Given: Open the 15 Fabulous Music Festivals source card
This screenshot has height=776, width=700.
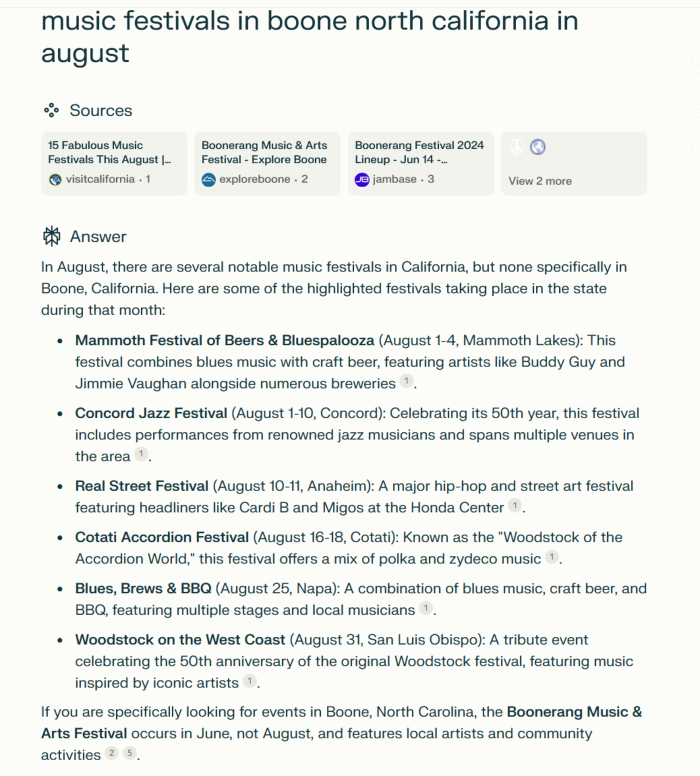Looking at the screenshot, I should pos(114,163).
